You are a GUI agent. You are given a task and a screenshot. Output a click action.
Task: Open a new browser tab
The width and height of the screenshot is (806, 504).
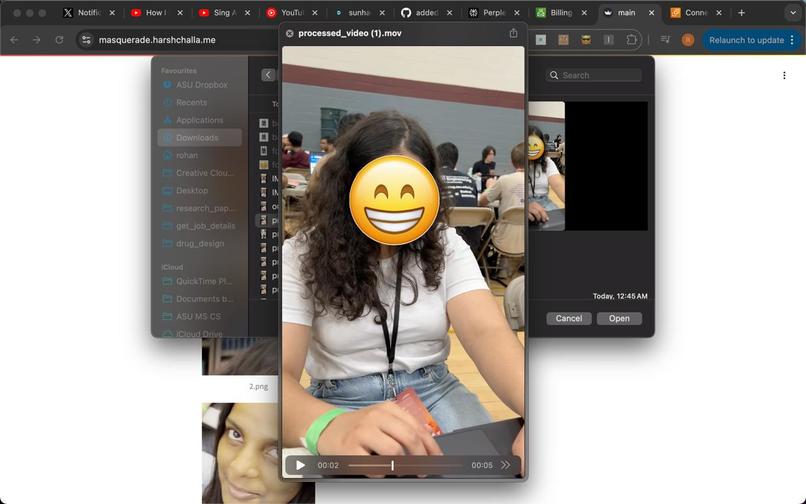coord(741,13)
